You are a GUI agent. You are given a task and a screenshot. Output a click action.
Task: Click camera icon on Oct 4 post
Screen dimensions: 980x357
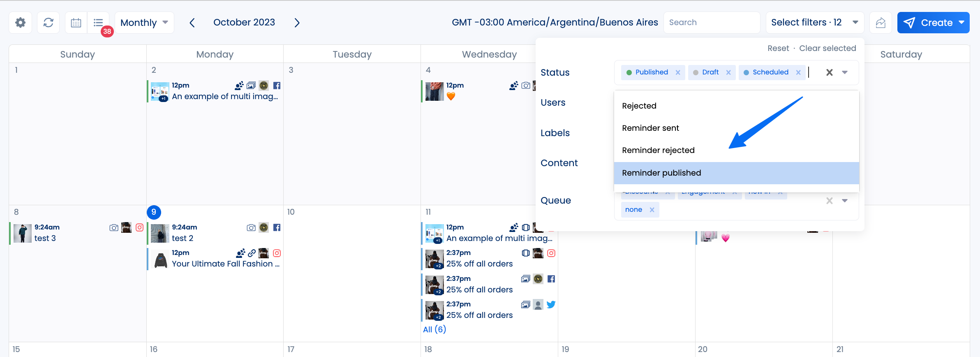(x=526, y=86)
